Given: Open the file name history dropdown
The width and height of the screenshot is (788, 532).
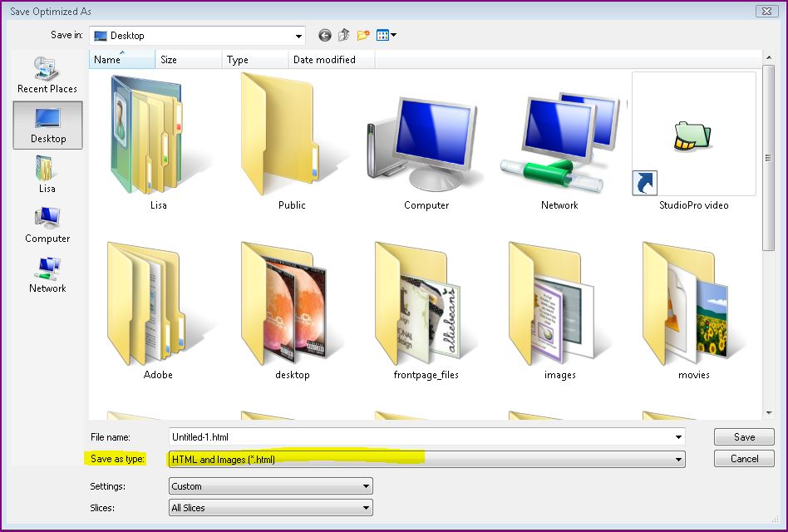Looking at the screenshot, I should click(680, 436).
